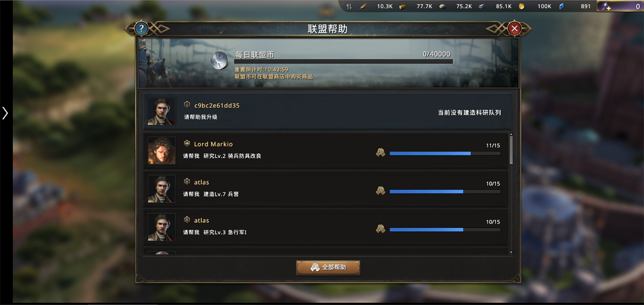
Task: Click the daily alliance coin progress bar
Action: [x=343, y=61]
